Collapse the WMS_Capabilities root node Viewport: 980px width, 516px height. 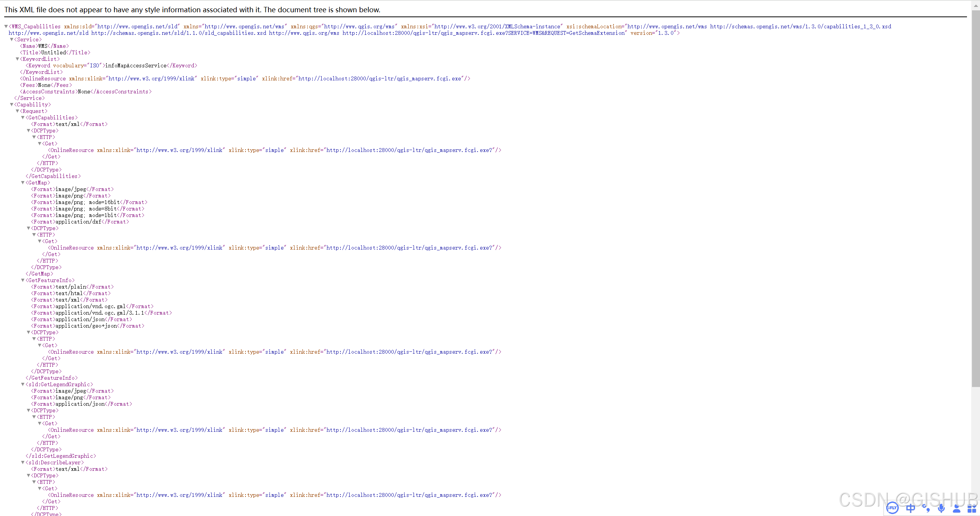[6, 26]
